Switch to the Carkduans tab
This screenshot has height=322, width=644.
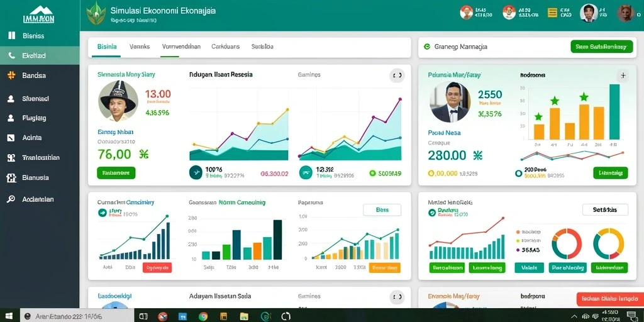[x=226, y=47]
